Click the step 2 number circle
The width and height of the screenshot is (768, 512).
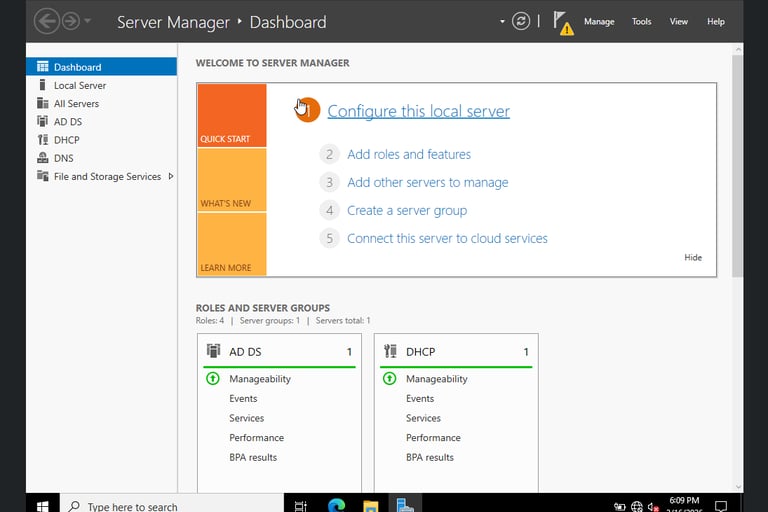(329, 154)
